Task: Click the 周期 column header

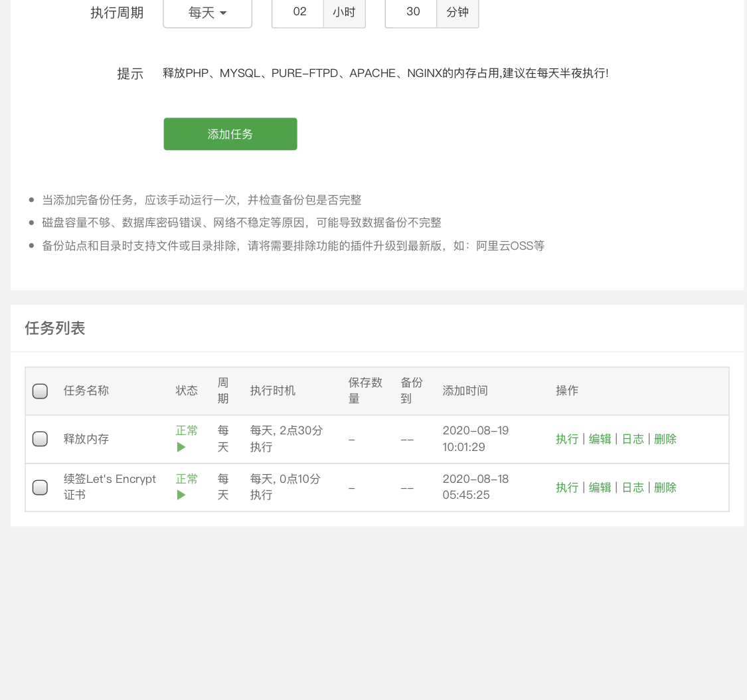Action: 223,391
